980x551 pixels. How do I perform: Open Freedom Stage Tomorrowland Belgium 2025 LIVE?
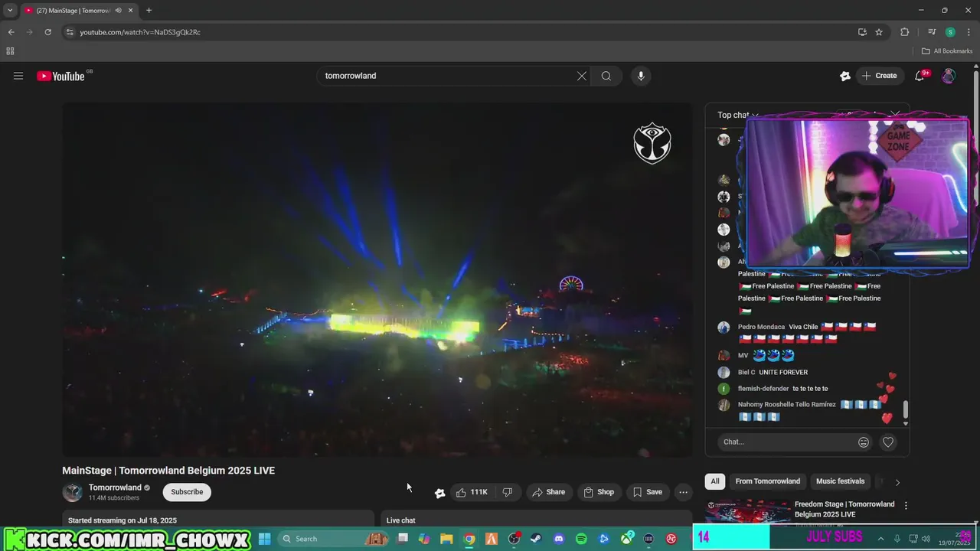click(x=844, y=509)
